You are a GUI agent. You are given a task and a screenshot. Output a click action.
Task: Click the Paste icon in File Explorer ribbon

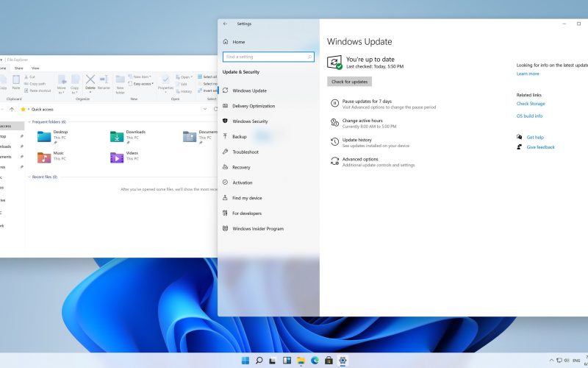(x=16, y=79)
